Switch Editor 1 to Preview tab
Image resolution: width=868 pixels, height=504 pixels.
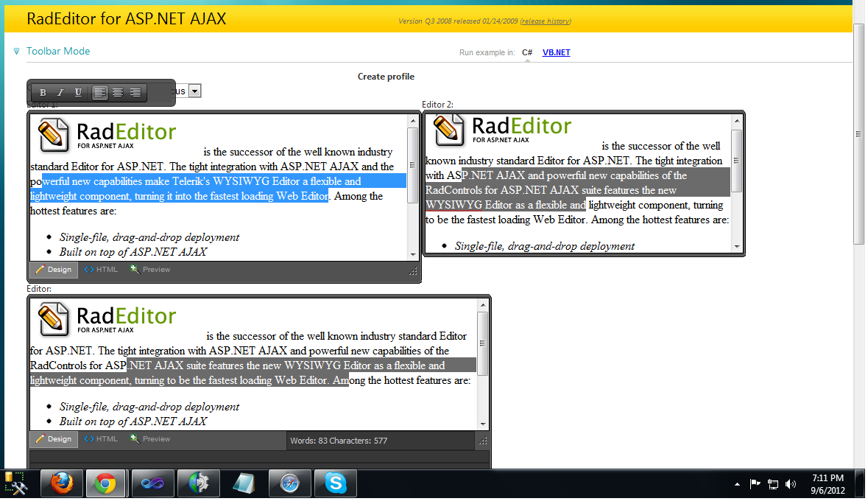pos(150,270)
